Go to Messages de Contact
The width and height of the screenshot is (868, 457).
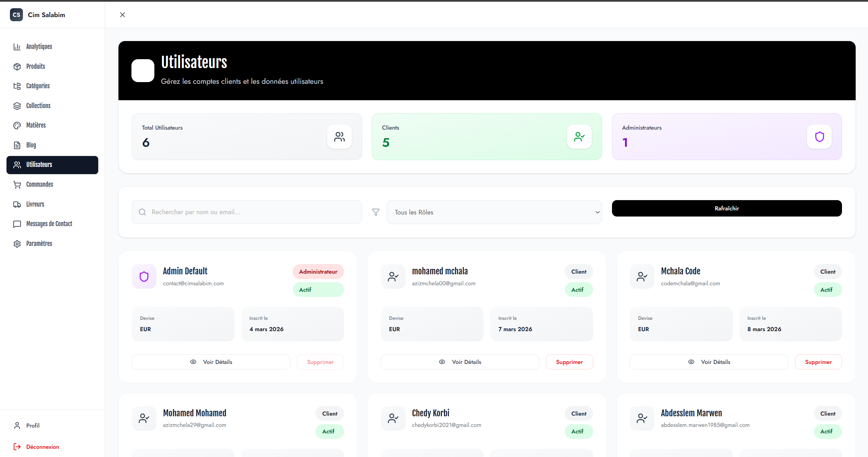pyautogui.click(x=49, y=224)
